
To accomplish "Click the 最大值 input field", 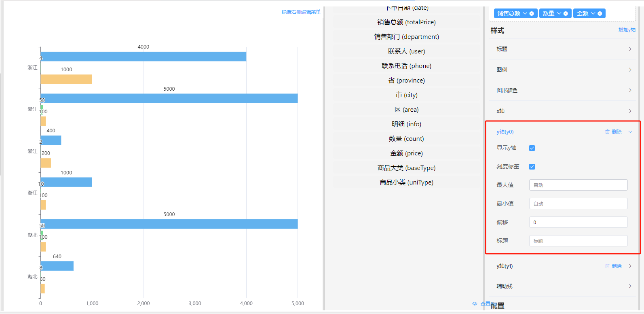I will (x=578, y=185).
